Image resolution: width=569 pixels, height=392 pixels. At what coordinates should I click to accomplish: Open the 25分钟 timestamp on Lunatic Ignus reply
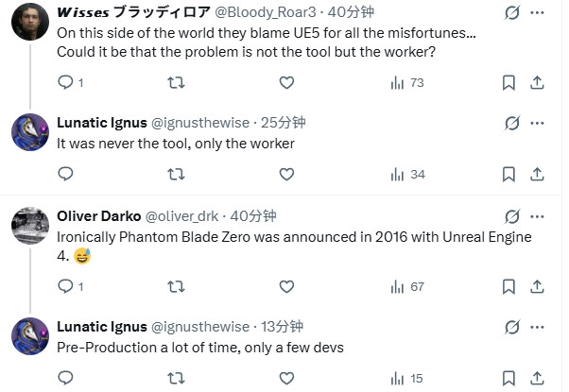click(282, 123)
